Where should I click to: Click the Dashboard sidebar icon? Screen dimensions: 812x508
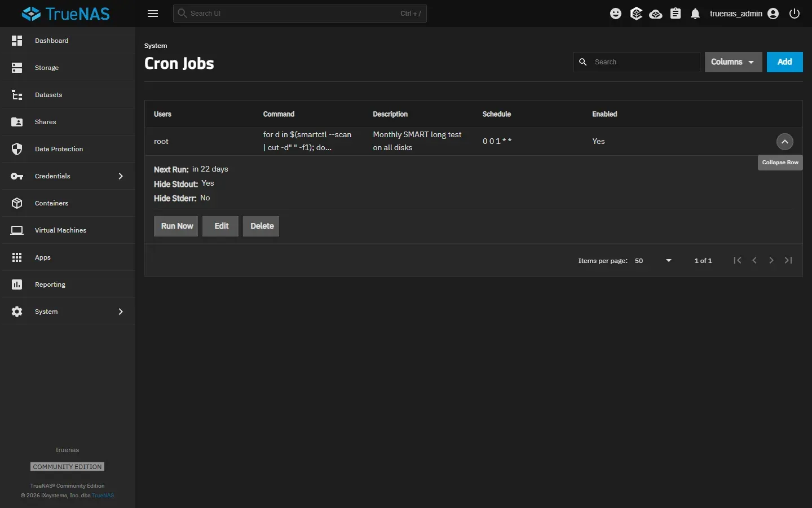[17, 41]
